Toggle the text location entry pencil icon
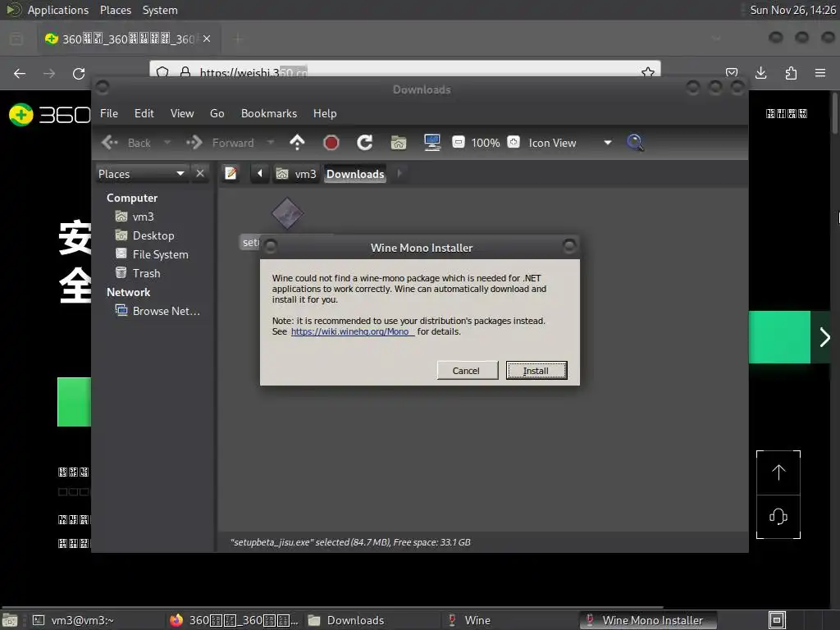The height and width of the screenshot is (630, 840). click(x=231, y=174)
